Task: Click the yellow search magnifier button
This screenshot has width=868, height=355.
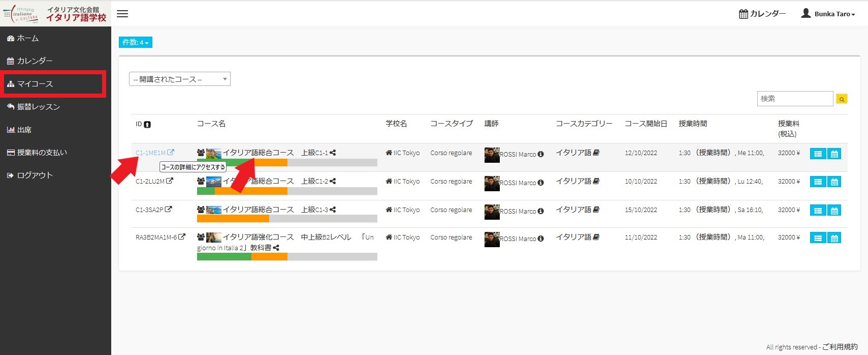Action: click(842, 99)
